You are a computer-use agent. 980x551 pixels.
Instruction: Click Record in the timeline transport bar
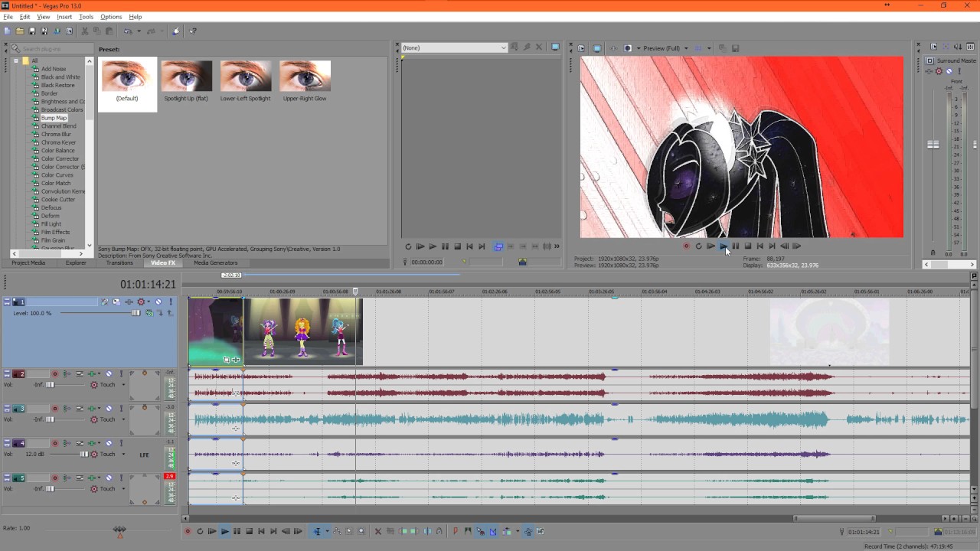click(x=188, y=531)
